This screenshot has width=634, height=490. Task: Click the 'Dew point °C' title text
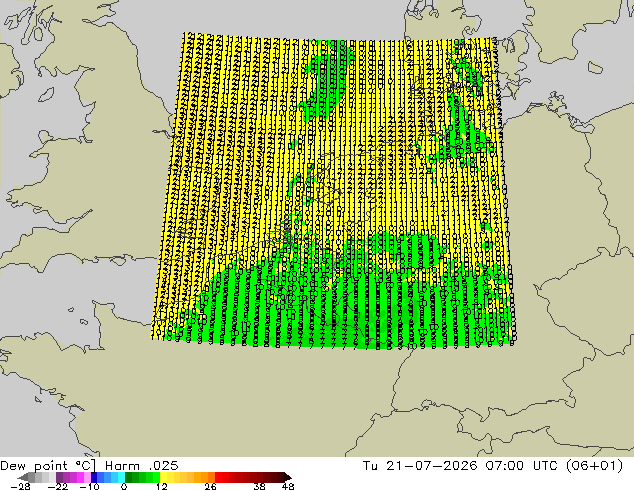pyautogui.click(x=48, y=466)
